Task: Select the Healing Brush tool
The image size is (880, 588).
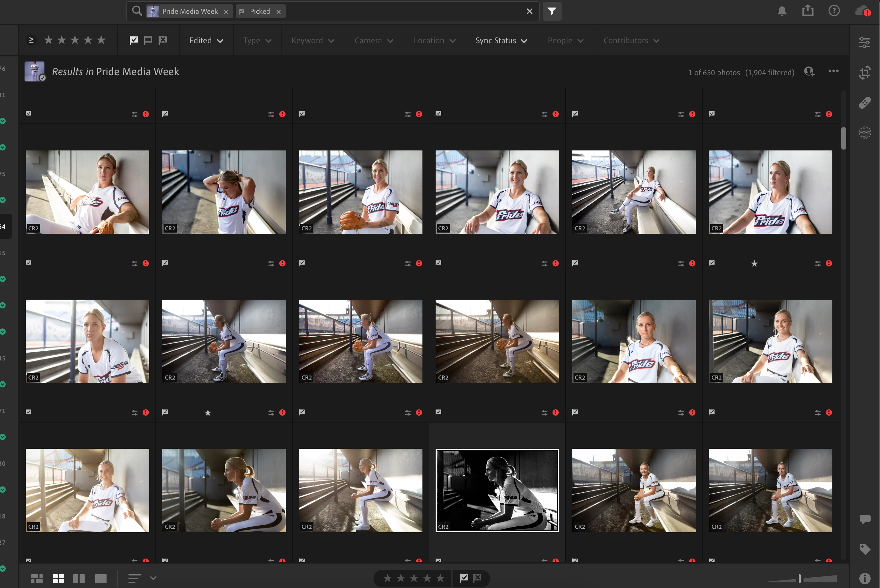Action: tap(865, 102)
